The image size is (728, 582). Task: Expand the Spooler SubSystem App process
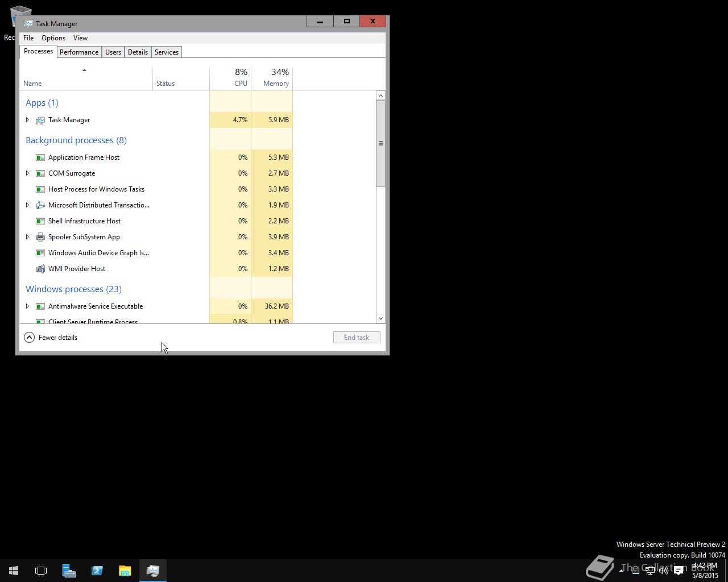[x=27, y=237]
